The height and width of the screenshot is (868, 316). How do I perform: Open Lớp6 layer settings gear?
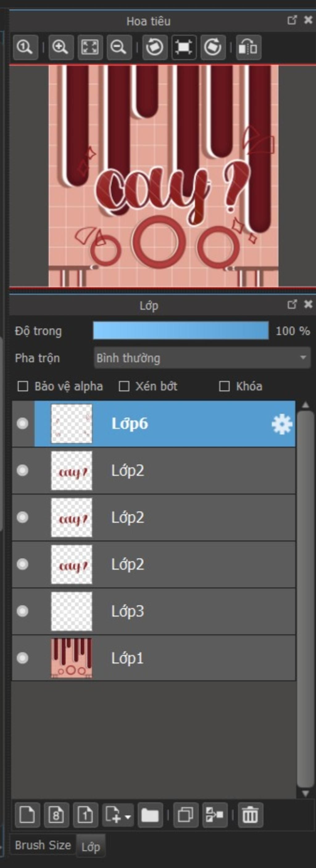coord(282,424)
